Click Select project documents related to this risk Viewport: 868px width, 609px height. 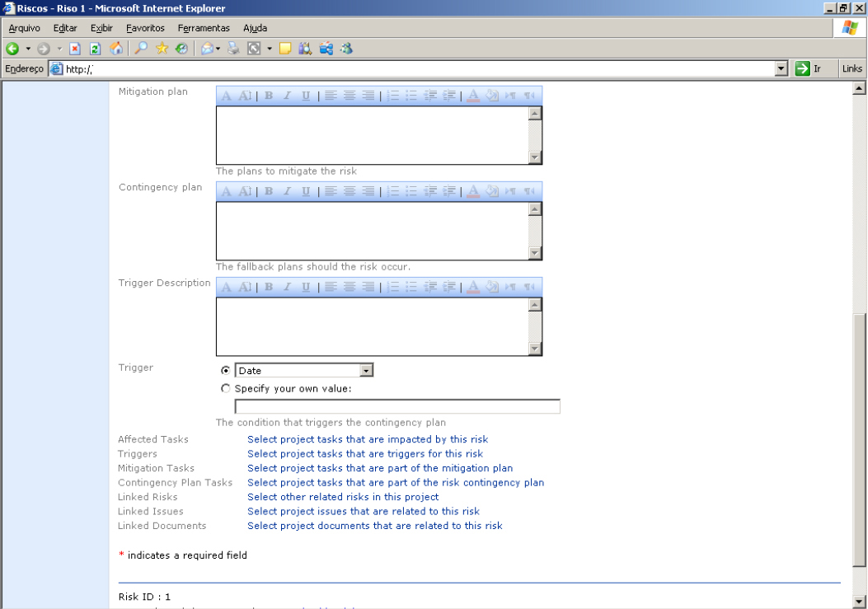375,526
